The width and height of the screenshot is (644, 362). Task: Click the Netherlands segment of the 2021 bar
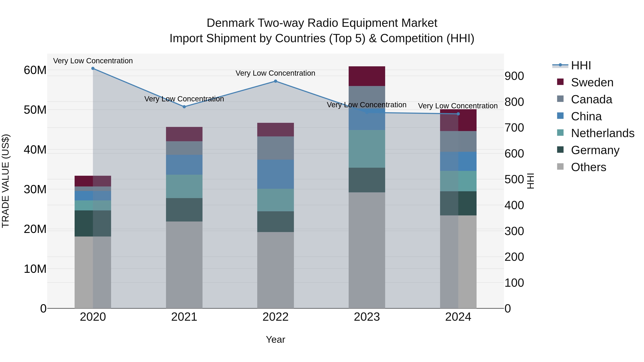[x=184, y=187]
